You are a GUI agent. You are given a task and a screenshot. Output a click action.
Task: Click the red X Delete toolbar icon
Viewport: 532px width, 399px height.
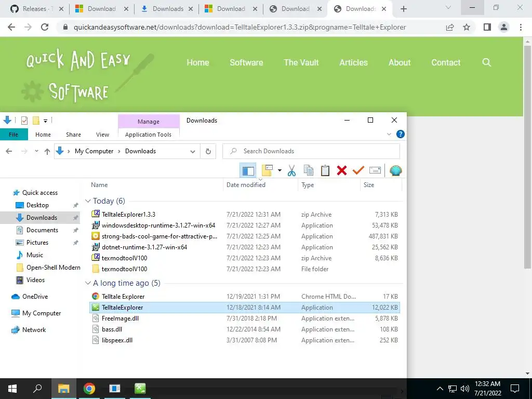click(342, 170)
